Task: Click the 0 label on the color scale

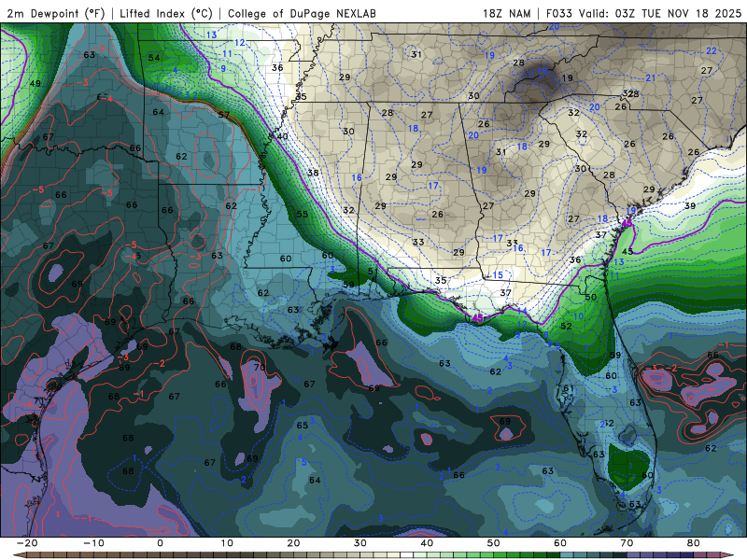Action: click(x=160, y=543)
